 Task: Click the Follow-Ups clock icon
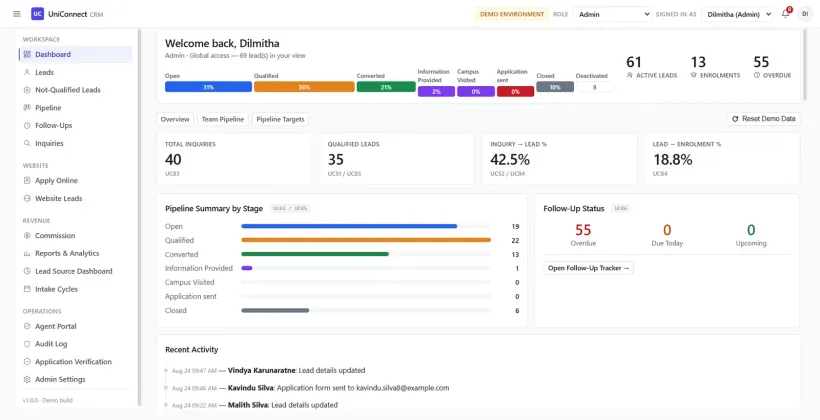click(x=27, y=126)
